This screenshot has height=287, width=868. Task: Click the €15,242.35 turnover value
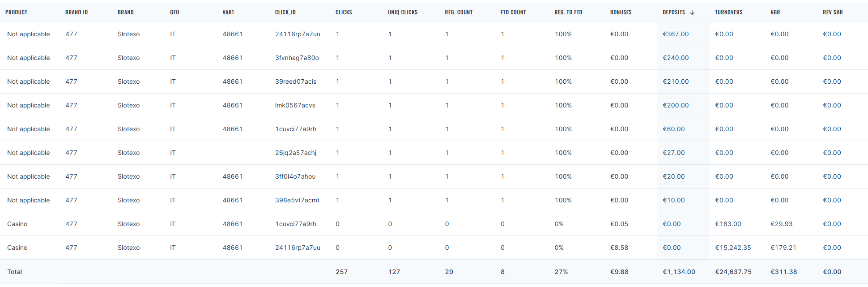click(x=733, y=248)
